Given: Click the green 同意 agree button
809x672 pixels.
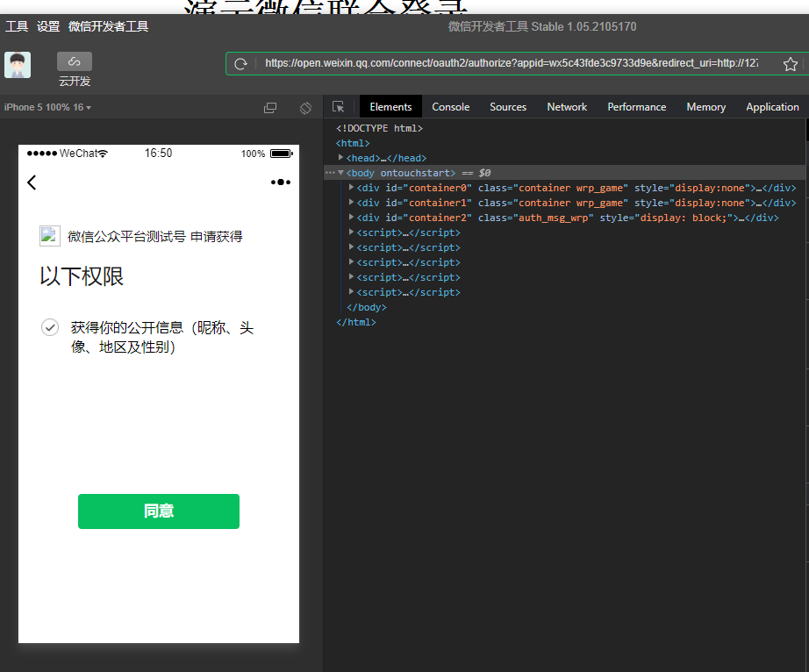Looking at the screenshot, I should click(x=159, y=511).
